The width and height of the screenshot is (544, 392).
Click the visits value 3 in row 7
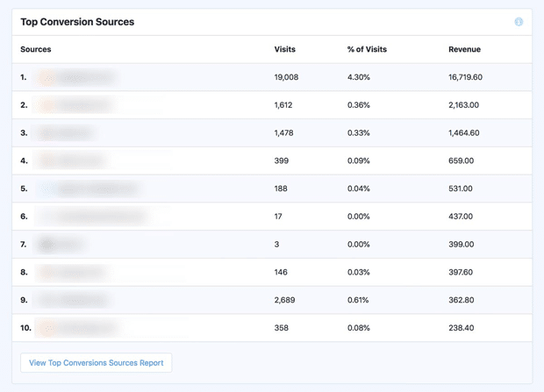point(276,244)
